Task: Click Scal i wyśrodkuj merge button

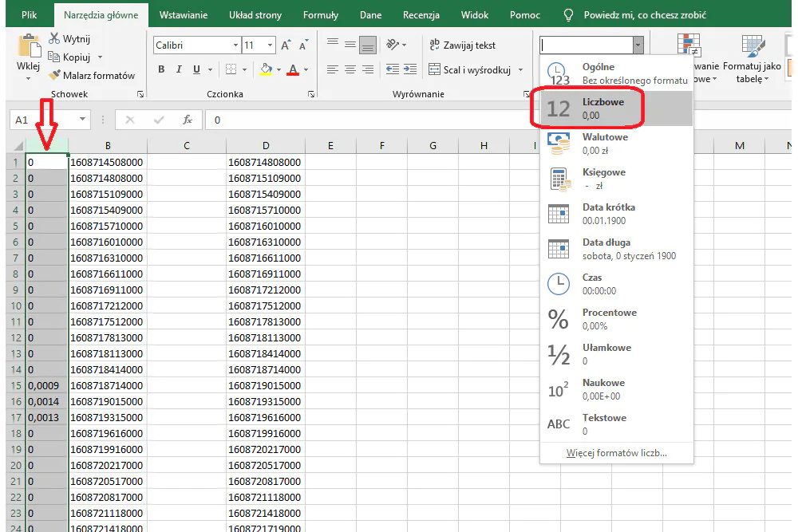Action: pyautogui.click(x=470, y=69)
